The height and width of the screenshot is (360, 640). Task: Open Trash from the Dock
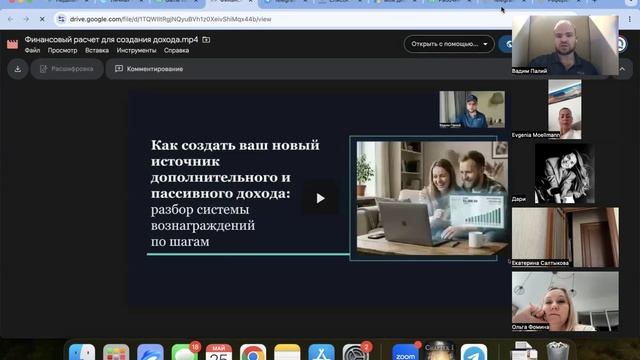click(558, 352)
